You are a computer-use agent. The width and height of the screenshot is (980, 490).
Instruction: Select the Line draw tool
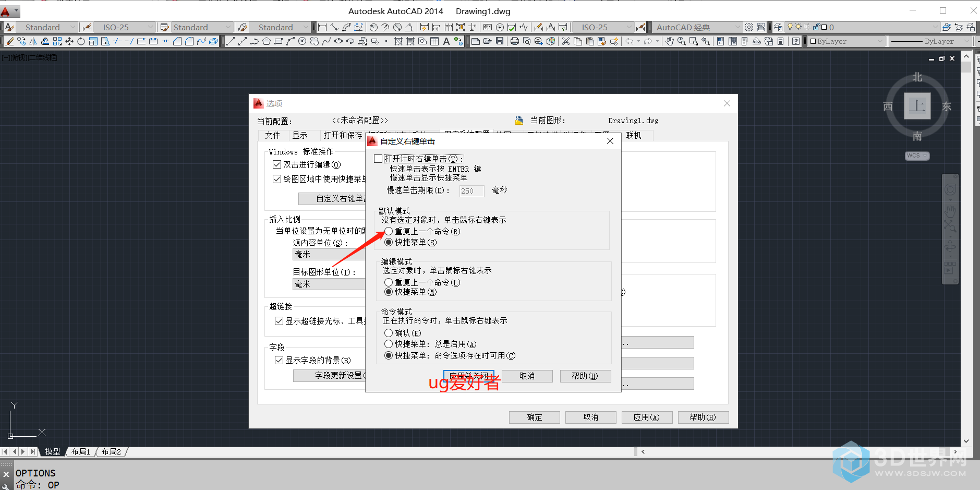(x=230, y=41)
